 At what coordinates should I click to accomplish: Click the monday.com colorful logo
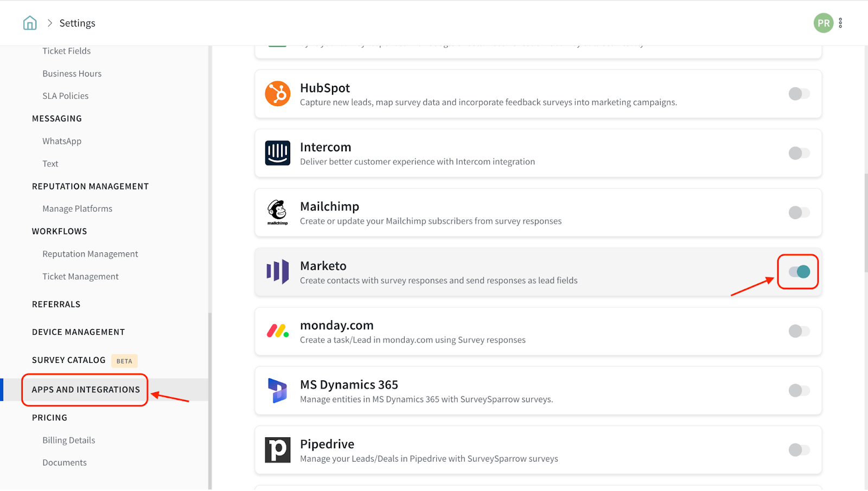click(x=277, y=331)
